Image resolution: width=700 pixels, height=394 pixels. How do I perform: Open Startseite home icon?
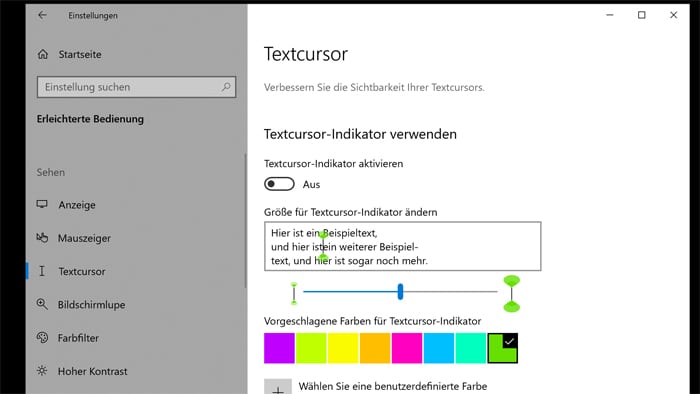point(43,54)
